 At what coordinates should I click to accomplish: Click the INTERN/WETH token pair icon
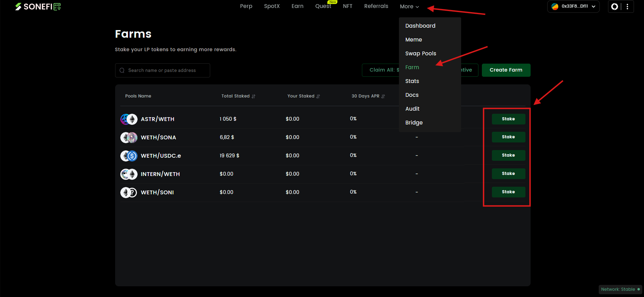coord(129,174)
